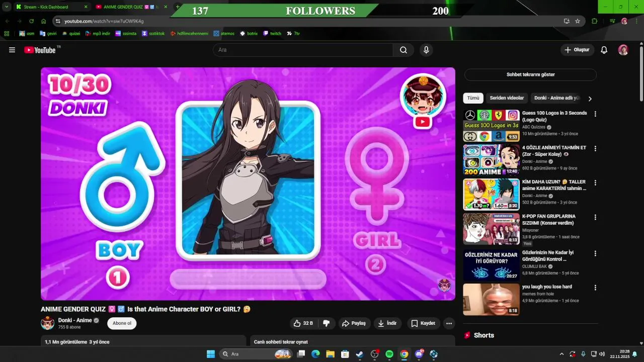Click the YouTube search input field
Viewport: 644px width, 362px height.
(303, 50)
